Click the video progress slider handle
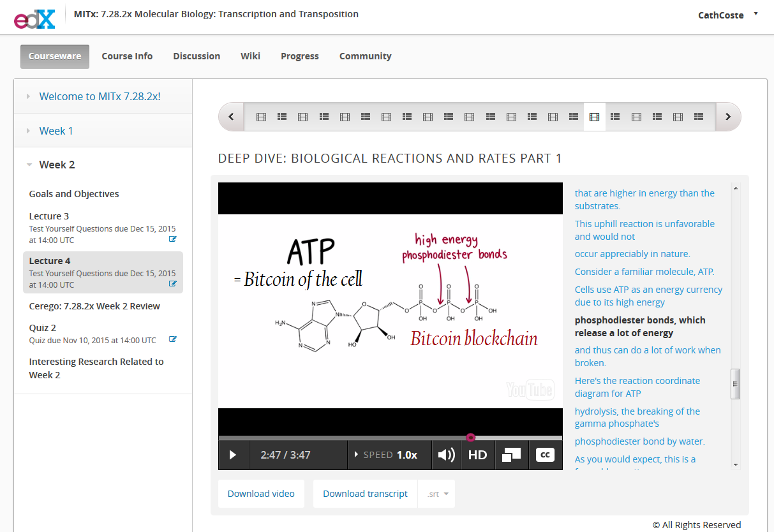Screen dimensions: 774x532 point(471,437)
